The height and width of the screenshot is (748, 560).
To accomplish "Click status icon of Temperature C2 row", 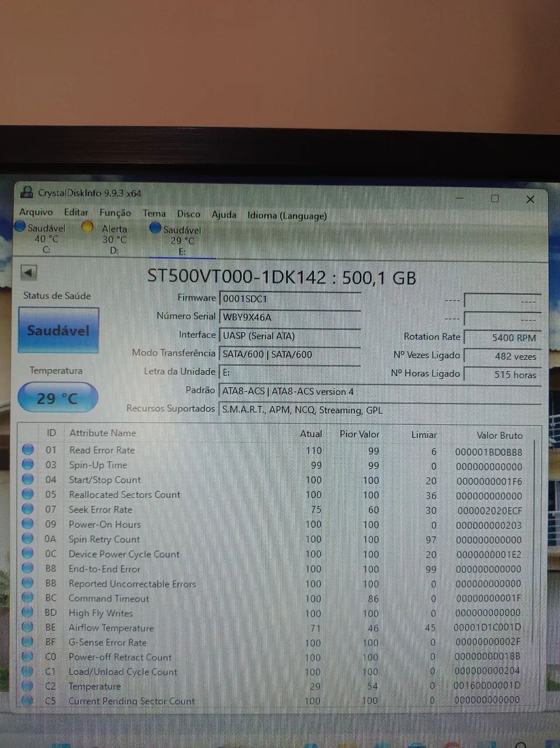I will [x=27, y=685].
